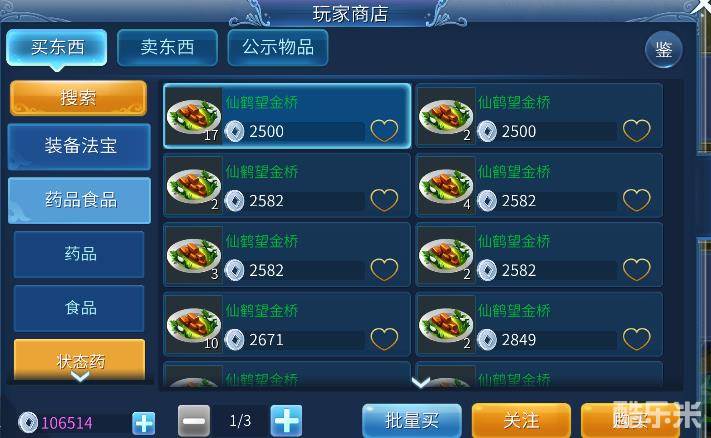The height and width of the screenshot is (438, 711).
Task: Favorite the first 2500 item with quantity 17
Action: coord(385,131)
